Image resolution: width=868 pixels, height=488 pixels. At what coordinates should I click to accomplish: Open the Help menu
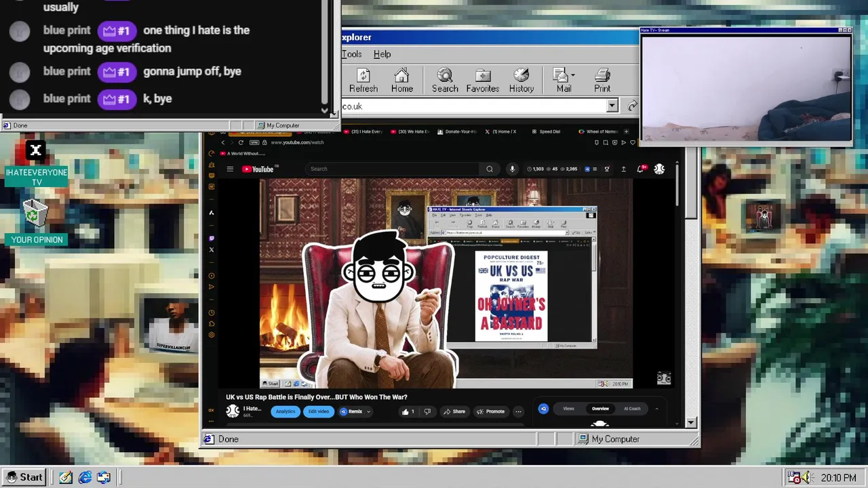click(x=382, y=54)
